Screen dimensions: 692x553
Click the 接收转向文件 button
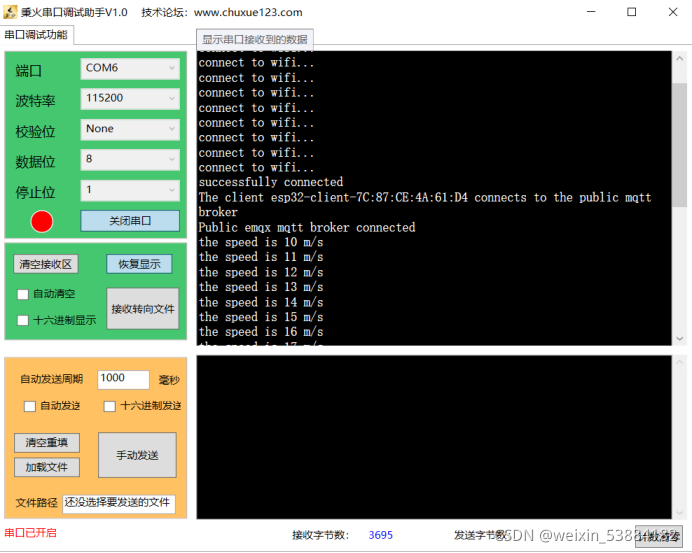click(143, 308)
